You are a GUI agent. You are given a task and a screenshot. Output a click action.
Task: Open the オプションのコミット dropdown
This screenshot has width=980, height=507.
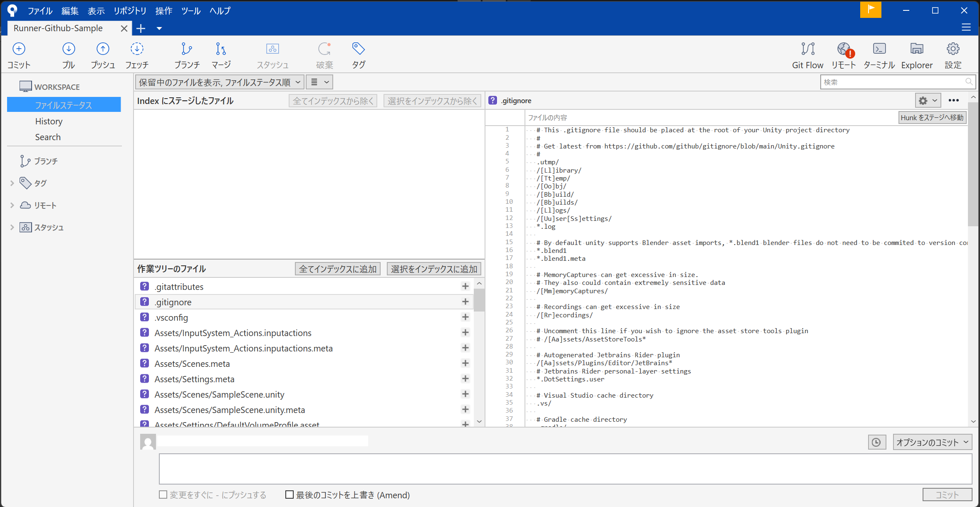933,442
